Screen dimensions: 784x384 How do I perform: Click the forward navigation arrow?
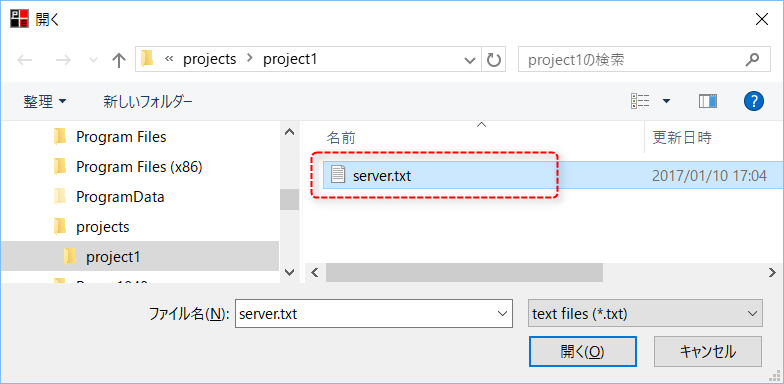[x=63, y=60]
